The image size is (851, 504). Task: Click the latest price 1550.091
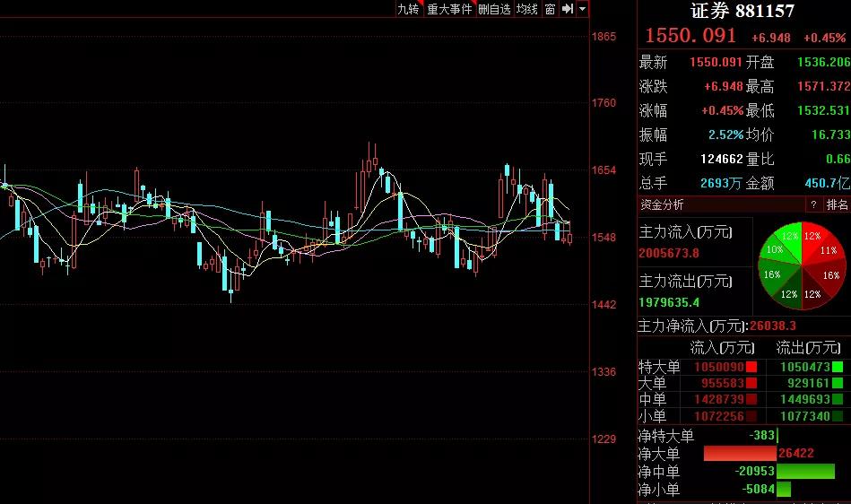tap(690, 36)
